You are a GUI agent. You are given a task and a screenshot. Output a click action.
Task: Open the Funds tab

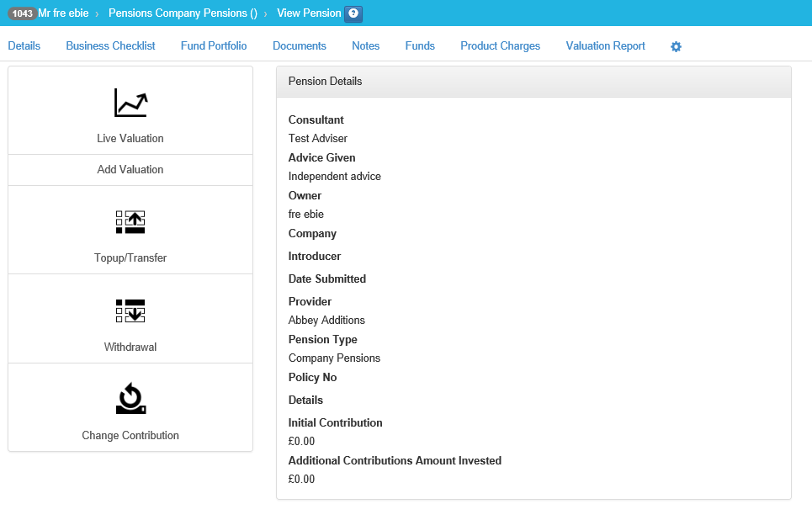pyautogui.click(x=420, y=46)
